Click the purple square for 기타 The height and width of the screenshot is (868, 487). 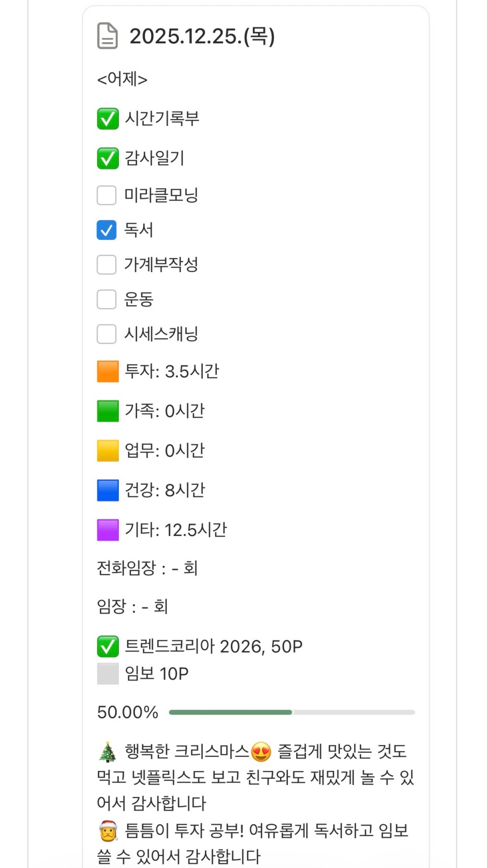107,530
